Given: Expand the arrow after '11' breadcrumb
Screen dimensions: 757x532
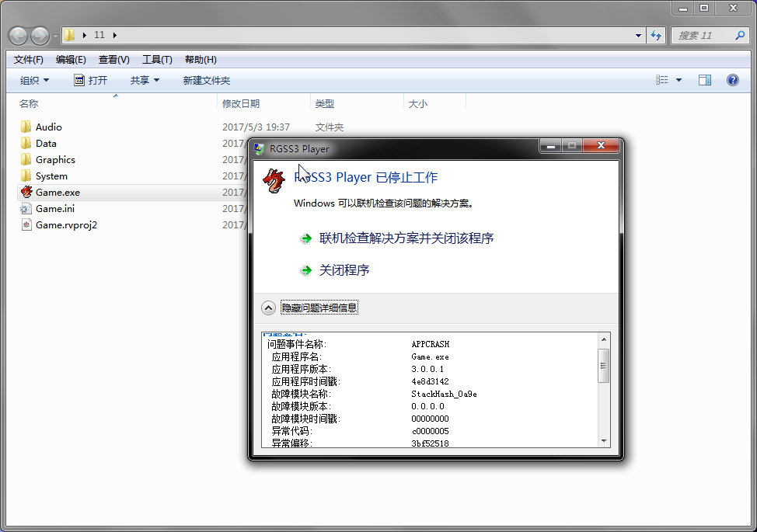Looking at the screenshot, I should tap(115, 35).
